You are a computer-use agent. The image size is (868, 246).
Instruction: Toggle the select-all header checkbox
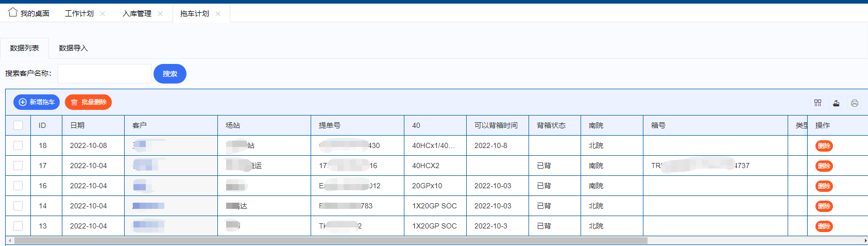pyautogui.click(x=18, y=125)
